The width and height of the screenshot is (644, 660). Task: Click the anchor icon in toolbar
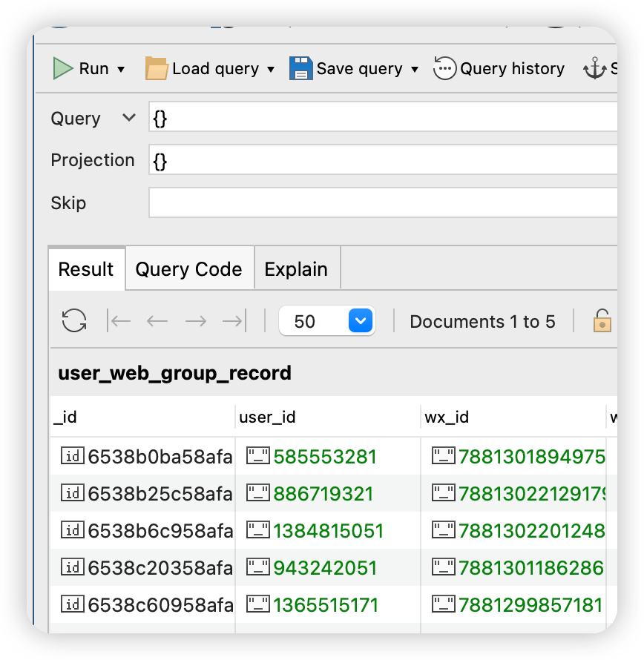point(594,68)
